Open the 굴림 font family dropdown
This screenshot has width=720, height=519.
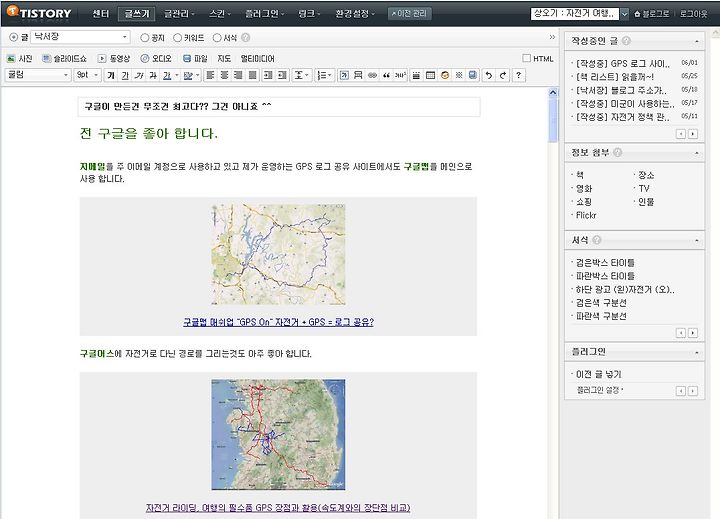37,75
